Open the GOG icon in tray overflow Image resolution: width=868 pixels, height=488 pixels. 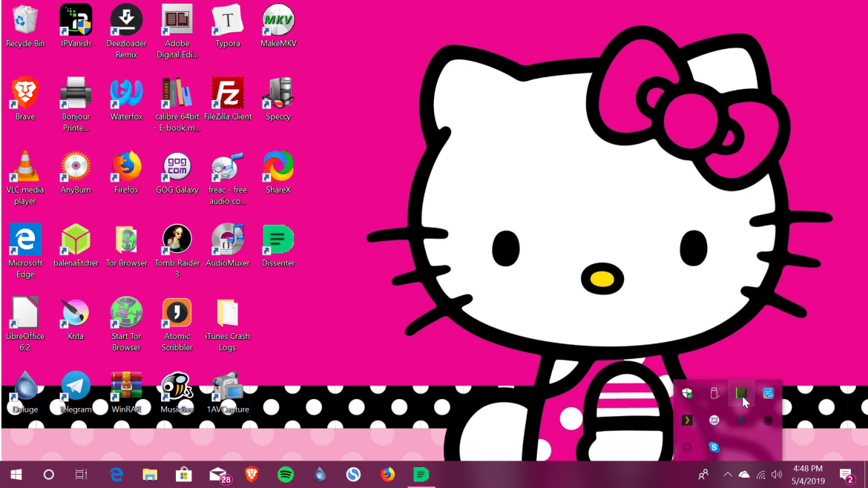coord(714,421)
